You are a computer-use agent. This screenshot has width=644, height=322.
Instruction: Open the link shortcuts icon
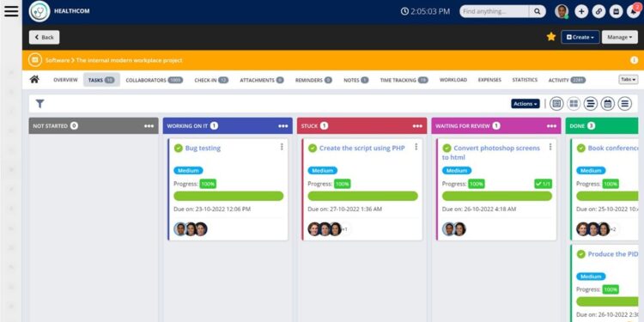(598, 11)
